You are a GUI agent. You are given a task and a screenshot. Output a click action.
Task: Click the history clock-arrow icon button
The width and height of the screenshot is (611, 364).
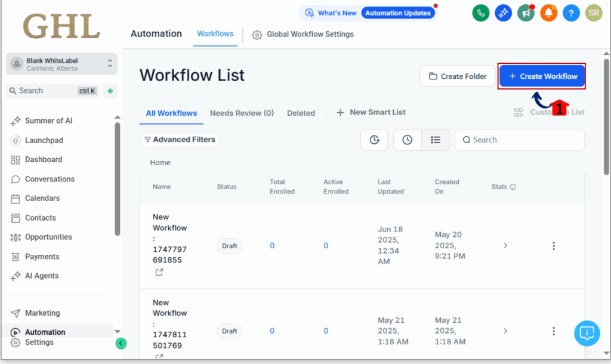pos(374,140)
